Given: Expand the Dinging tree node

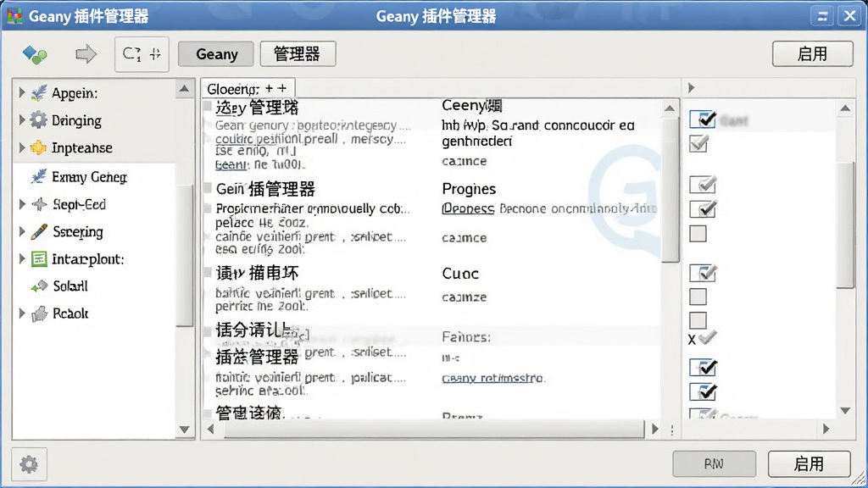Looking at the screenshot, I should pos(22,119).
